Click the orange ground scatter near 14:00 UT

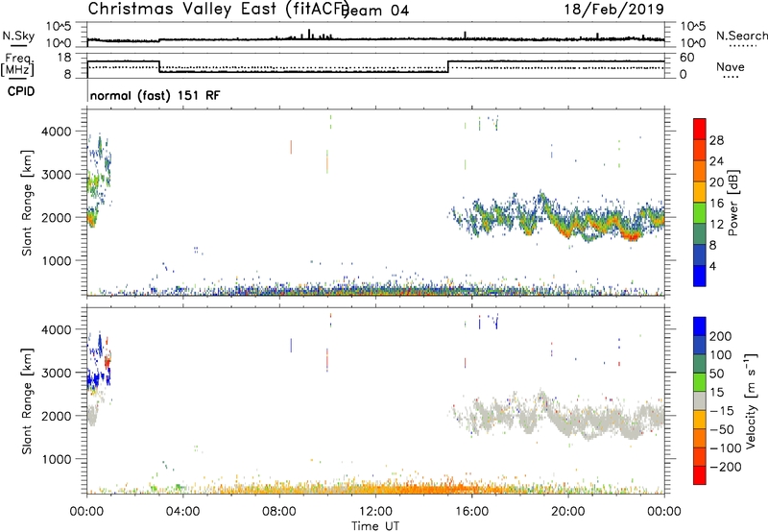click(423, 488)
